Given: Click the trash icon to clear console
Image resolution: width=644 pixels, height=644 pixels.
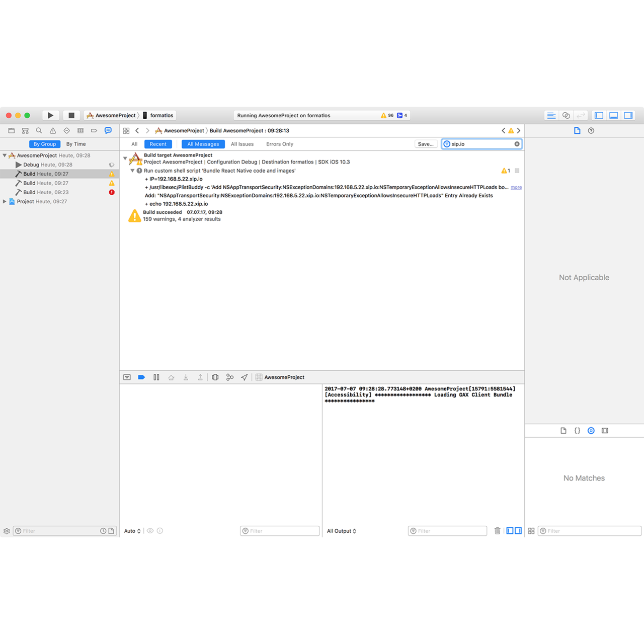Looking at the screenshot, I should (497, 531).
